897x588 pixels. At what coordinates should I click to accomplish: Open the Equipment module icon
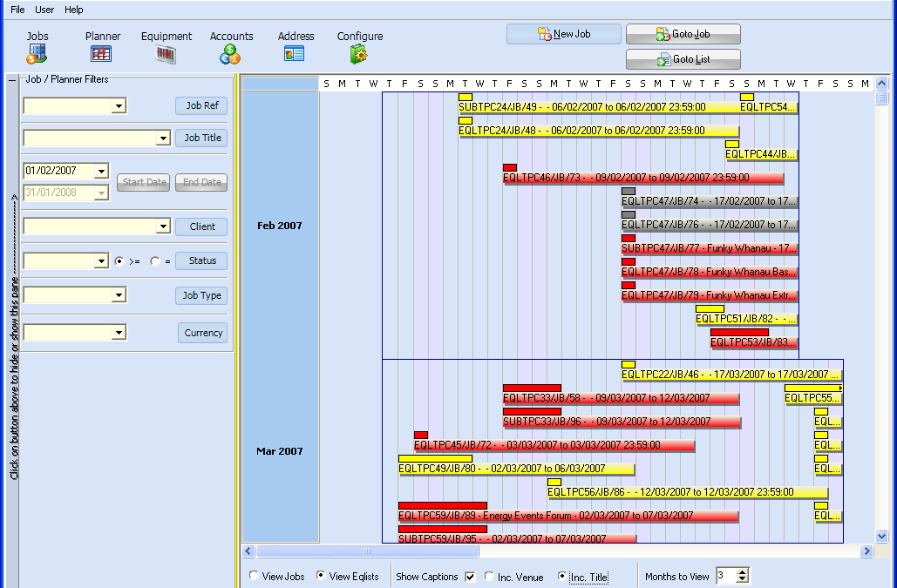(166, 54)
